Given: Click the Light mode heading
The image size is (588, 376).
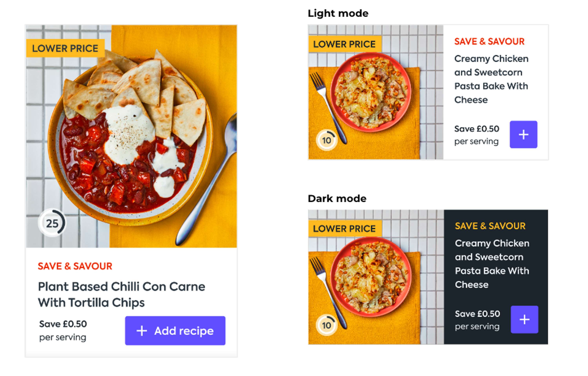Looking at the screenshot, I should (x=338, y=13).
